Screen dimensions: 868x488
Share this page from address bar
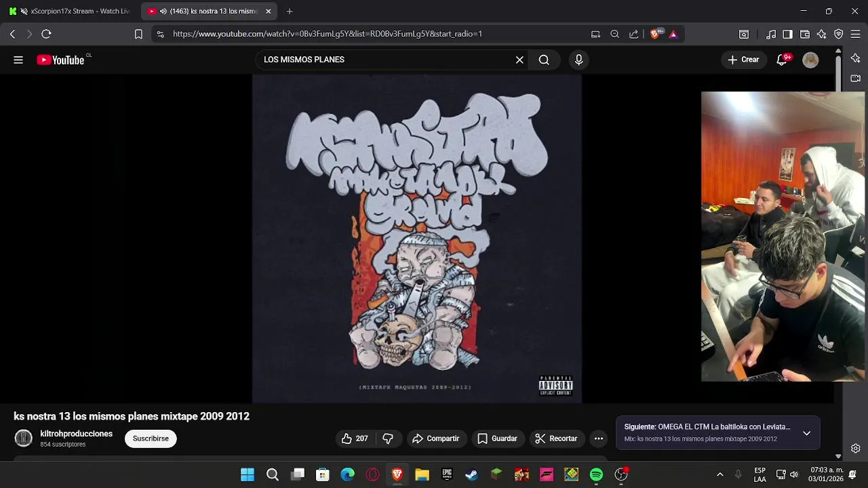coord(633,34)
